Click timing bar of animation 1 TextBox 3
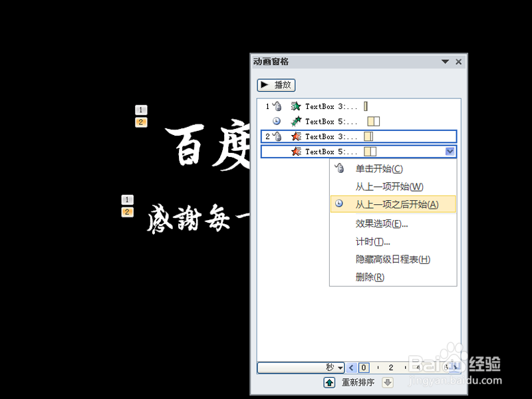This screenshot has width=532, height=399. [366, 106]
